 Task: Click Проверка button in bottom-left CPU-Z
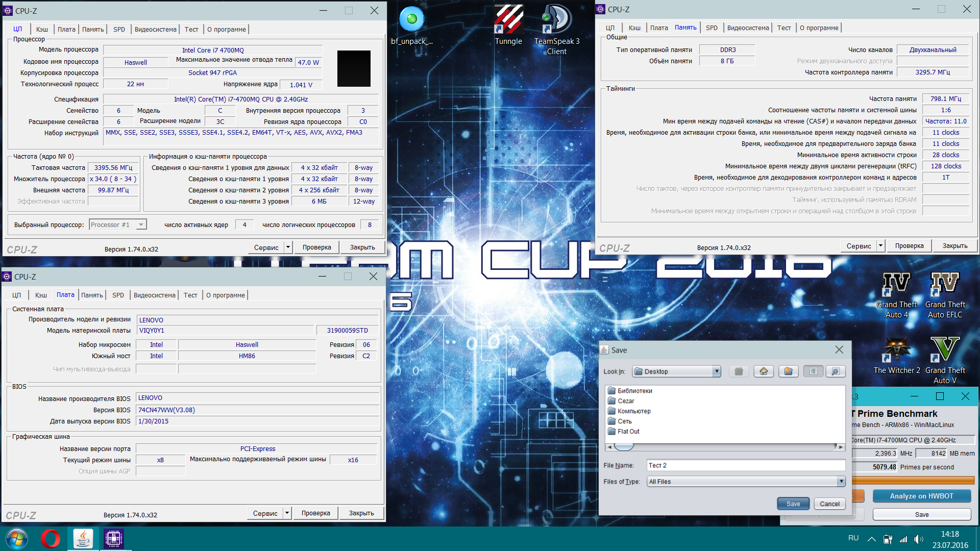click(315, 513)
